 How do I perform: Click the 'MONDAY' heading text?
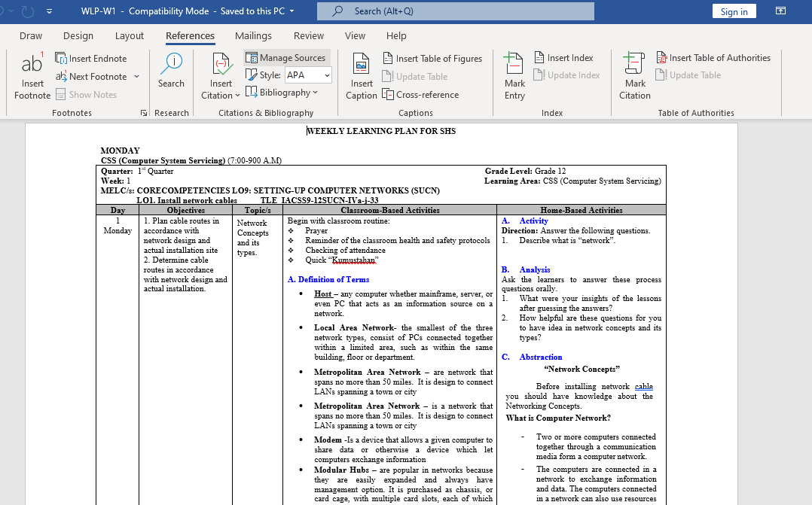tap(121, 151)
